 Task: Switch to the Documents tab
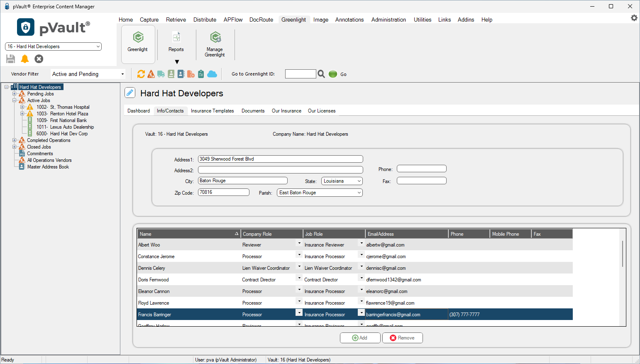[x=253, y=111]
